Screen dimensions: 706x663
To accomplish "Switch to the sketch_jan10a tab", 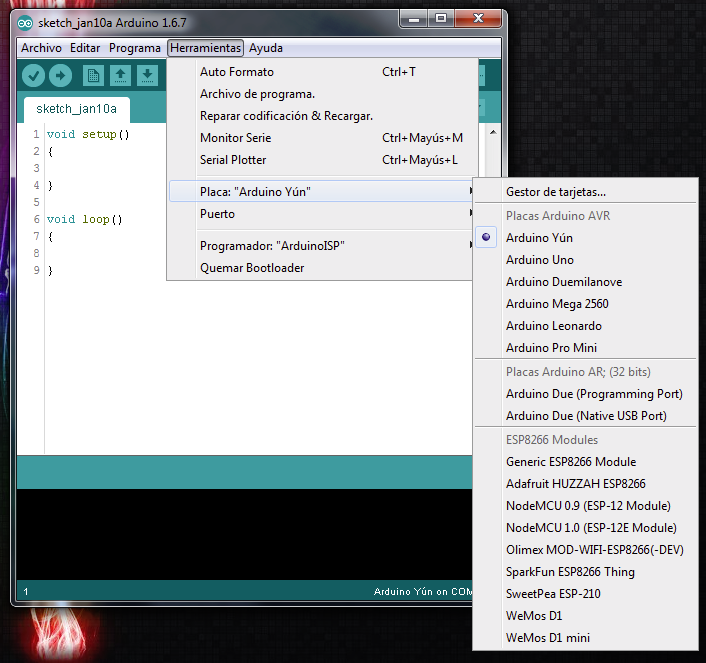I will (x=77, y=109).
